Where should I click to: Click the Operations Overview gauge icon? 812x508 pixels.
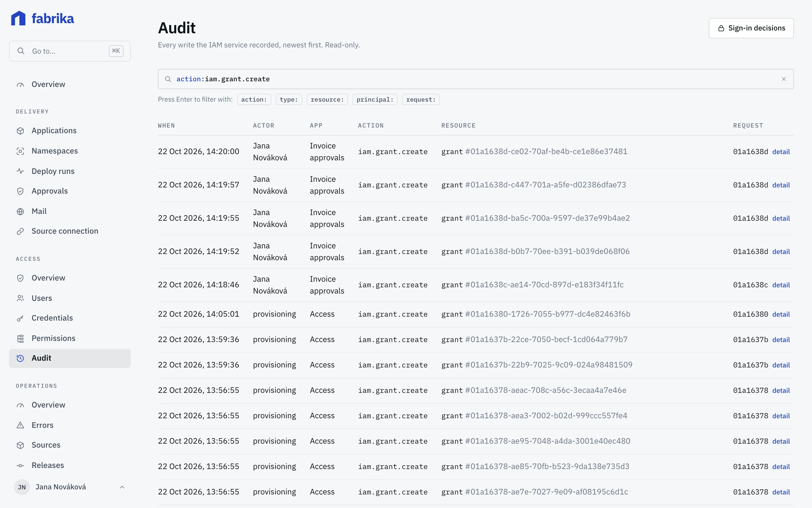pos(21,405)
